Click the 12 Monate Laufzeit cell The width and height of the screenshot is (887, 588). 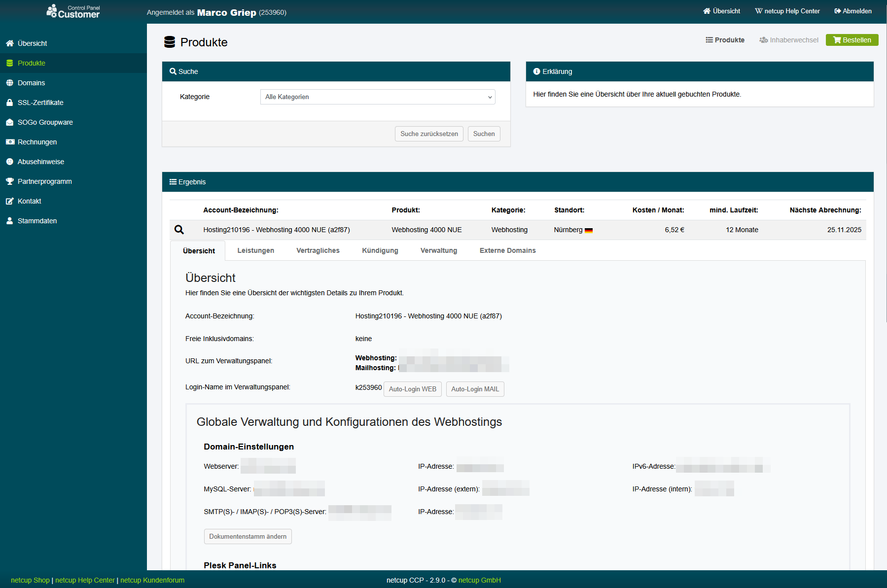pos(742,230)
